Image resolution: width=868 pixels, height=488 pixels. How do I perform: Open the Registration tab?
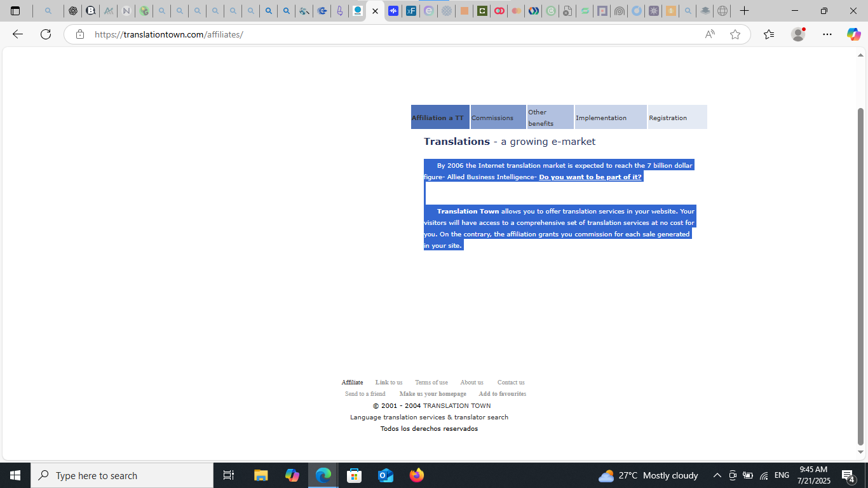pyautogui.click(x=677, y=118)
